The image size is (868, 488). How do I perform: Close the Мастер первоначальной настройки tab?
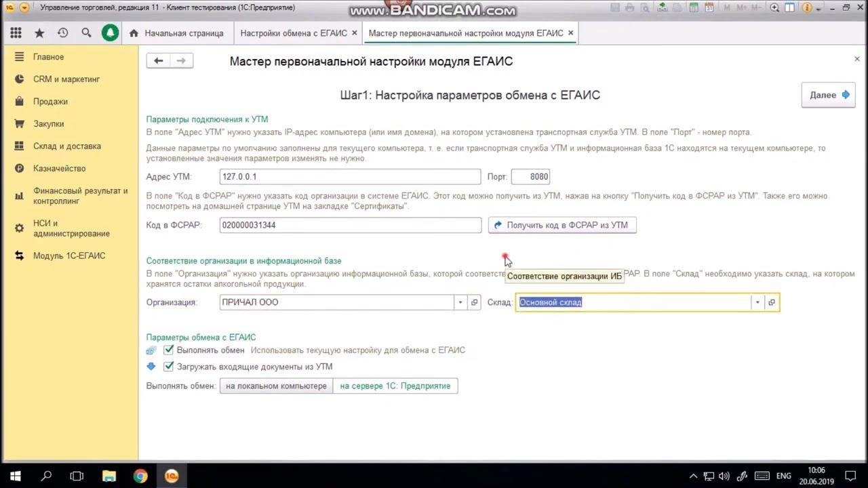570,33
